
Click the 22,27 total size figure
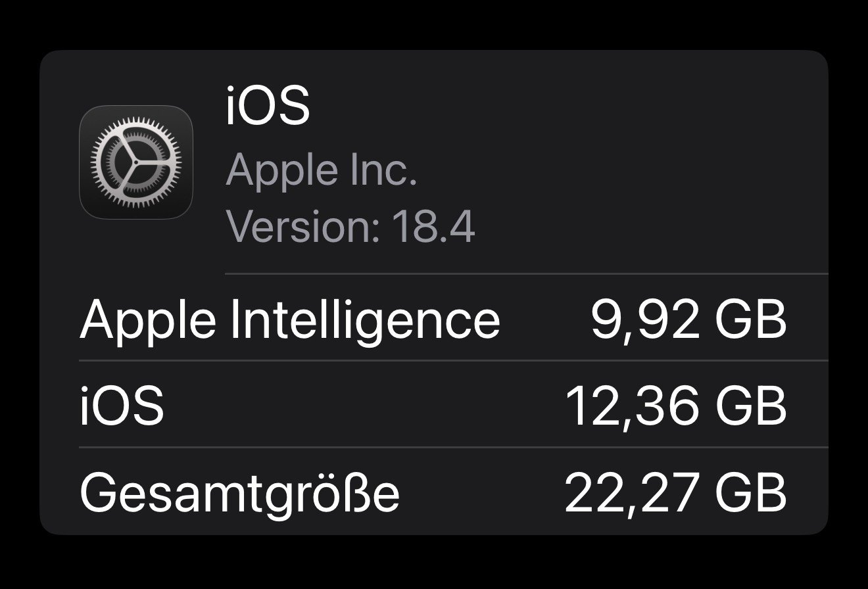631,493
